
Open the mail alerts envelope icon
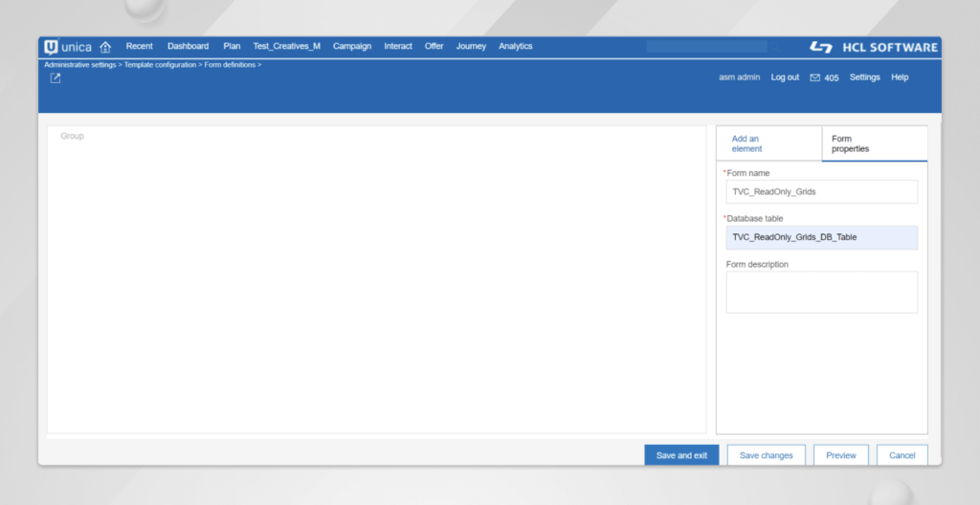[814, 77]
